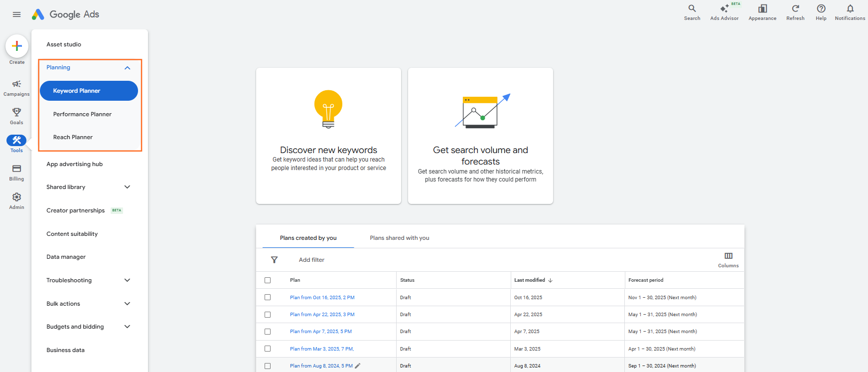Screen dimensions: 868x372
Task: Click the light bulb Discover new keywords card
Action: 328,136
